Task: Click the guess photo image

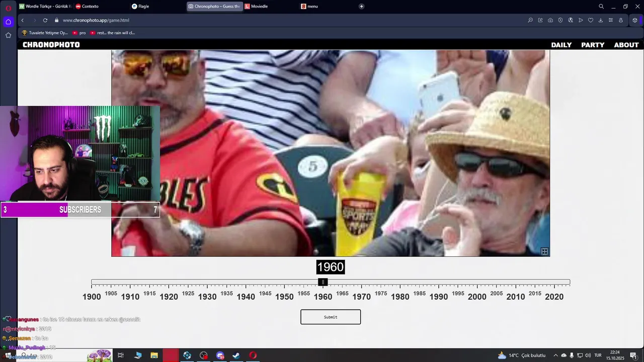Action: (x=331, y=153)
